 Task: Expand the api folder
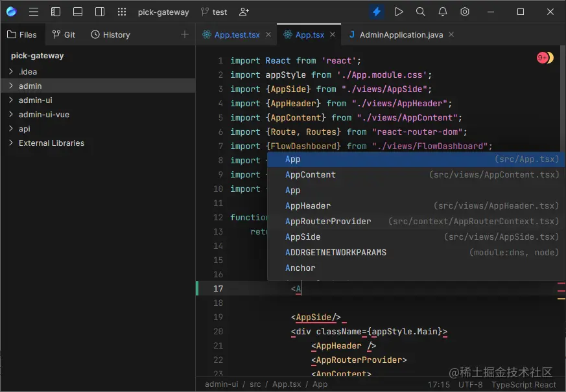11,128
